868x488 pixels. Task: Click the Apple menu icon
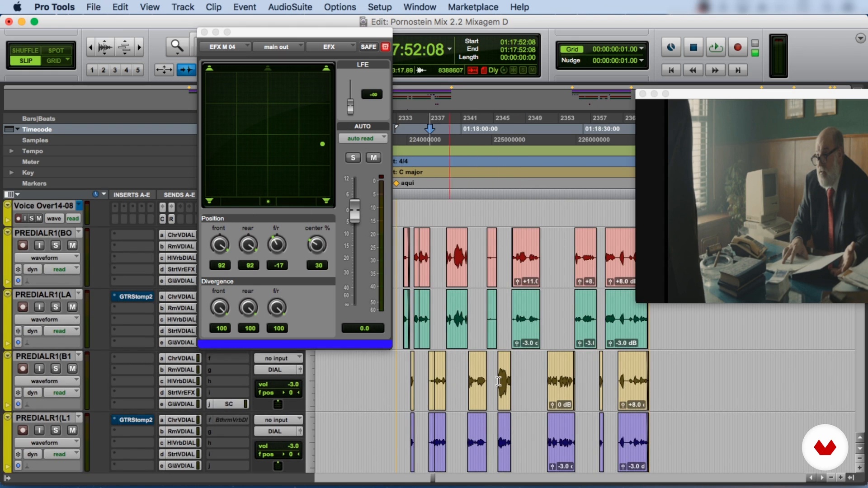click(x=17, y=7)
